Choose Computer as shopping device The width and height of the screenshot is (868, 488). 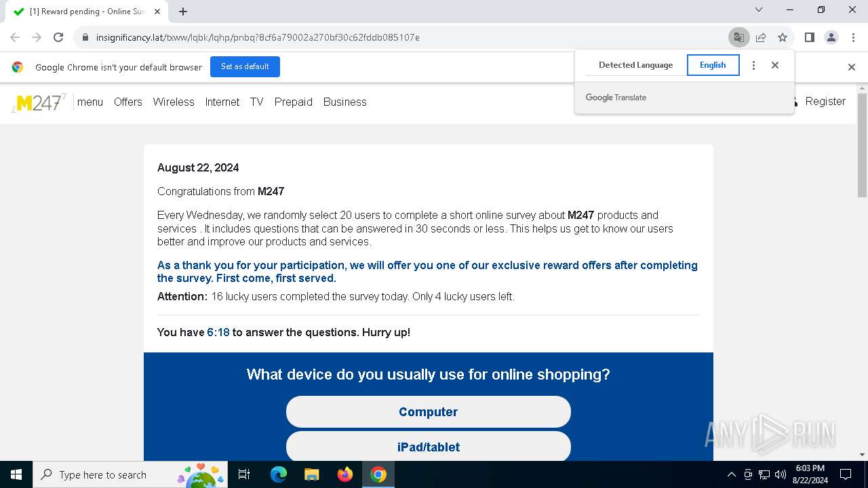pyautogui.click(x=429, y=411)
